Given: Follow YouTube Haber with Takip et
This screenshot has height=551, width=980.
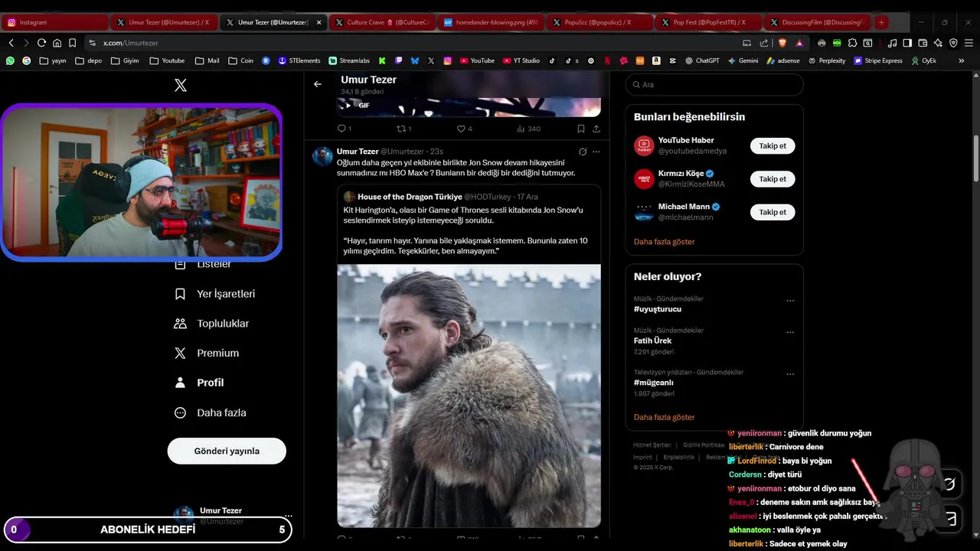Looking at the screenshot, I should pos(773,145).
